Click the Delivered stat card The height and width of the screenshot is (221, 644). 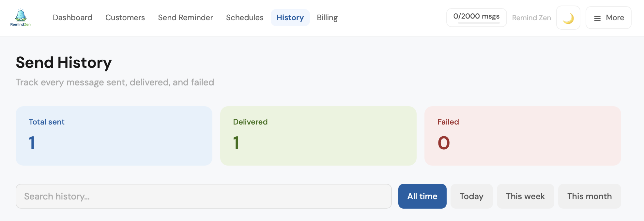point(318,136)
